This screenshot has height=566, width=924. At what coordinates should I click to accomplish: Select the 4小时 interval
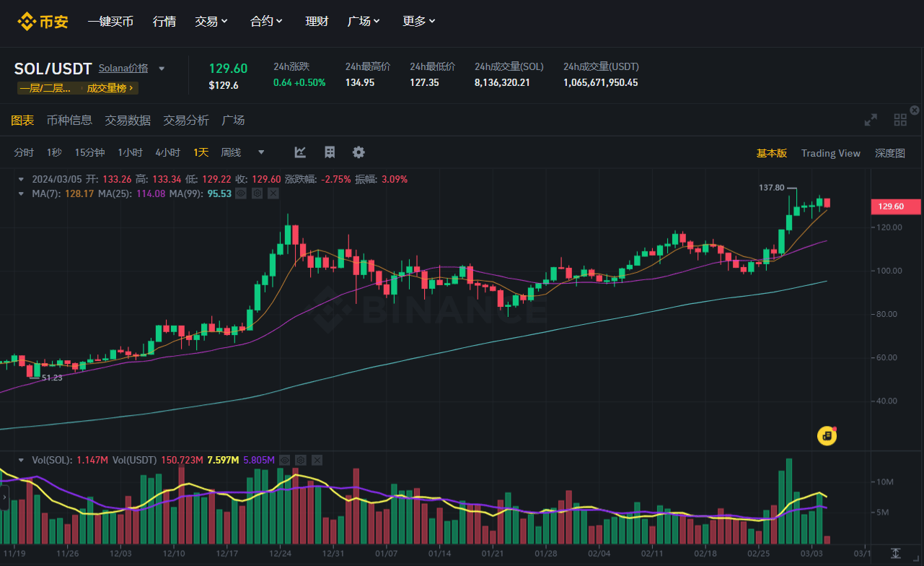click(167, 152)
